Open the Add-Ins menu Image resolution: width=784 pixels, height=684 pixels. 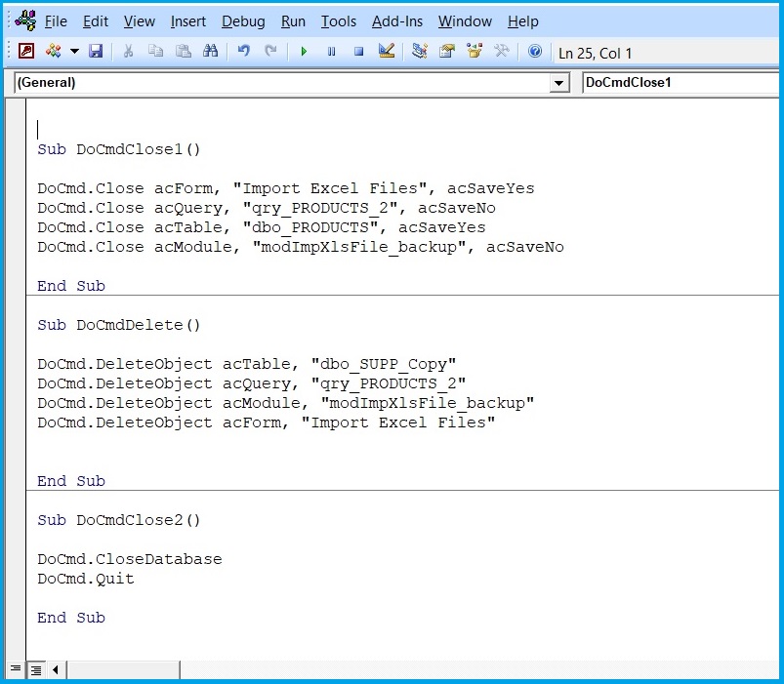[396, 21]
